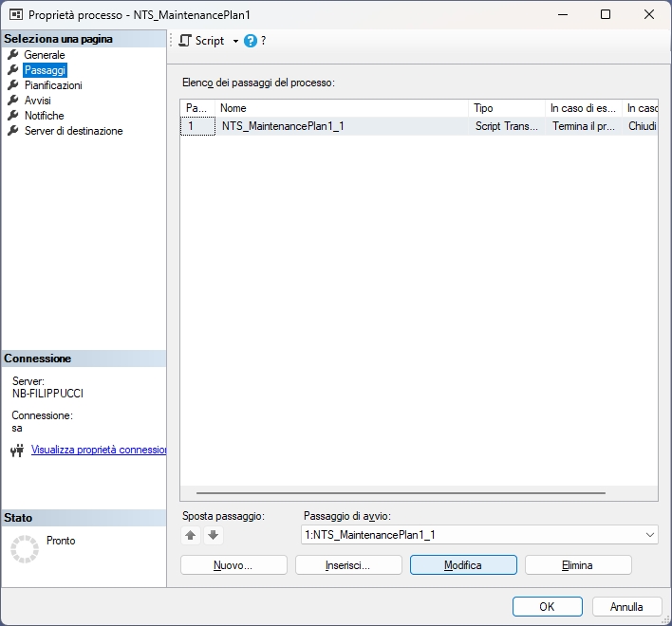The height and width of the screenshot is (626, 672).
Task: Open Visualizza proprietà connessione link
Action: point(99,450)
